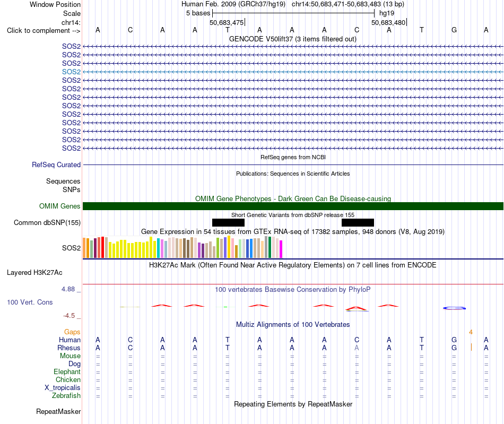Open the 100 Vert. Cons track label

[30, 302]
